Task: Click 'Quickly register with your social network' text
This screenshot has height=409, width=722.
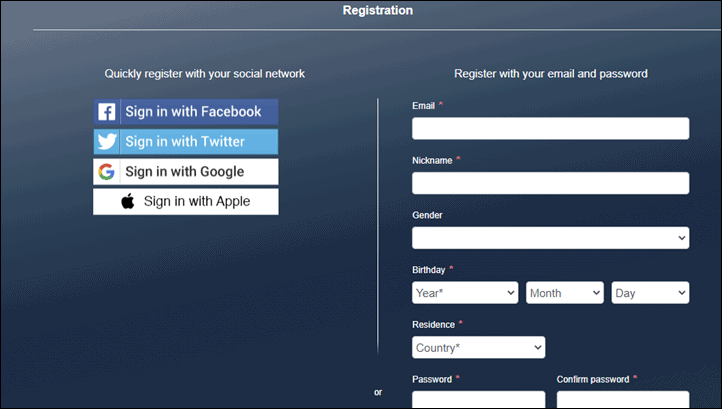Action: point(204,74)
